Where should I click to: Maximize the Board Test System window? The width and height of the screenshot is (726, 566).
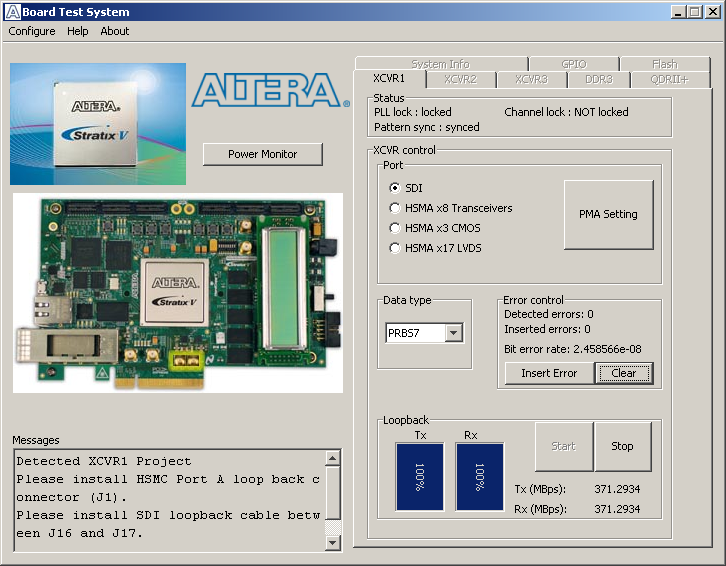695,12
